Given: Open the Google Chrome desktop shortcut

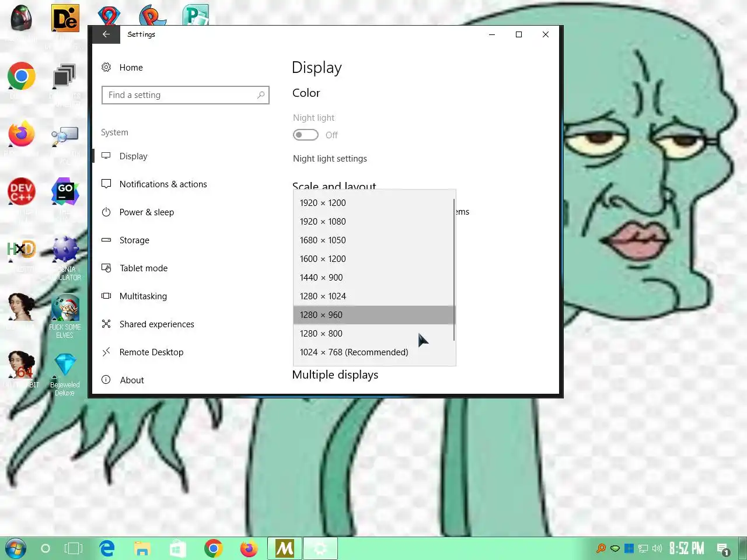Looking at the screenshot, I should pos(22,76).
